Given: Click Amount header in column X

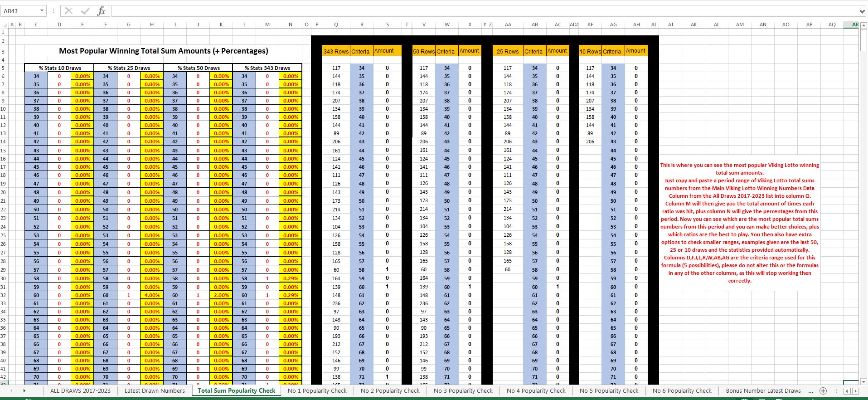Looking at the screenshot, I should point(469,51).
